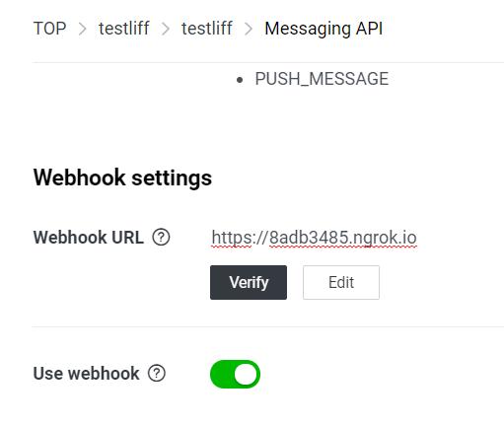The width and height of the screenshot is (504, 425).
Task: Click the https://8adb3485.ngrok.io URL text
Action: click(x=314, y=238)
